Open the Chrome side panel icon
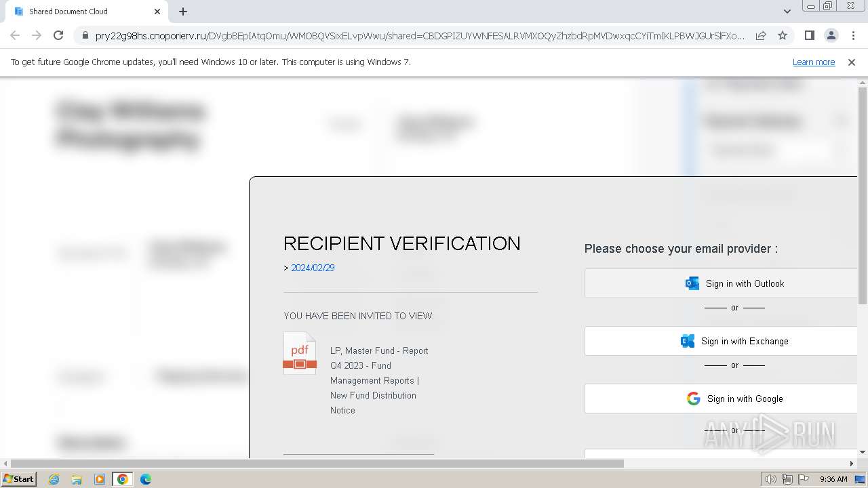The width and height of the screenshot is (868, 488). pyautogui.click(x=809, y=35)
